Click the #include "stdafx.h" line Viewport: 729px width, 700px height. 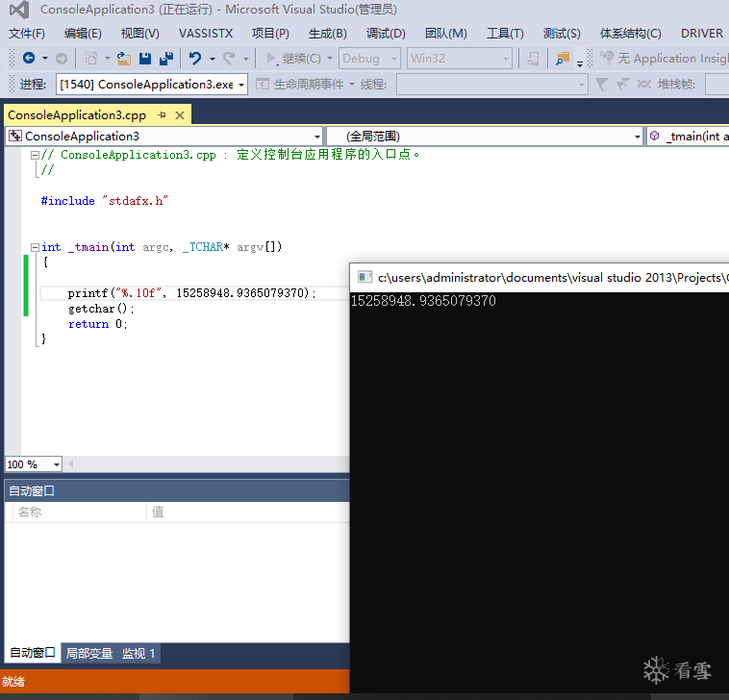tap(105, 201)
